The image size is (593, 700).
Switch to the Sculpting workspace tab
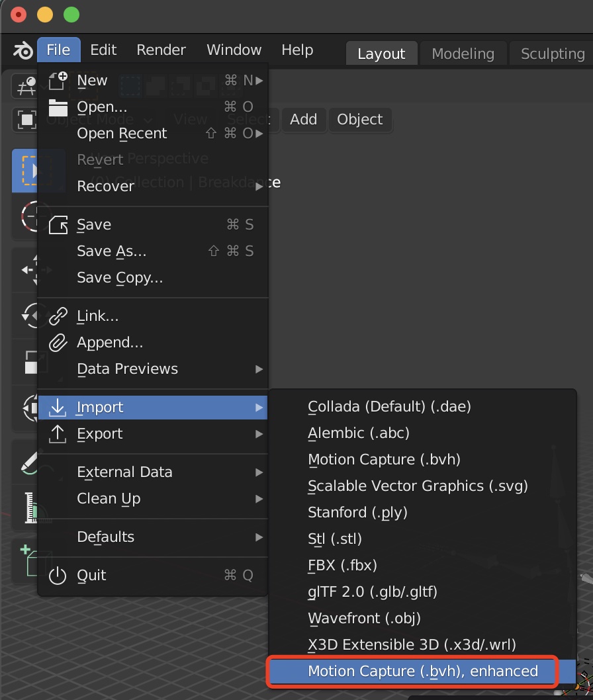(x=553, y=54)
